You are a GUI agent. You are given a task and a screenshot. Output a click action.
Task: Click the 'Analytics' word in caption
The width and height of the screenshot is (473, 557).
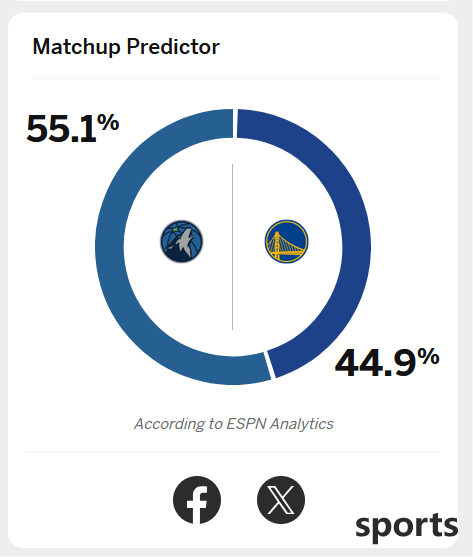(302, 424)
